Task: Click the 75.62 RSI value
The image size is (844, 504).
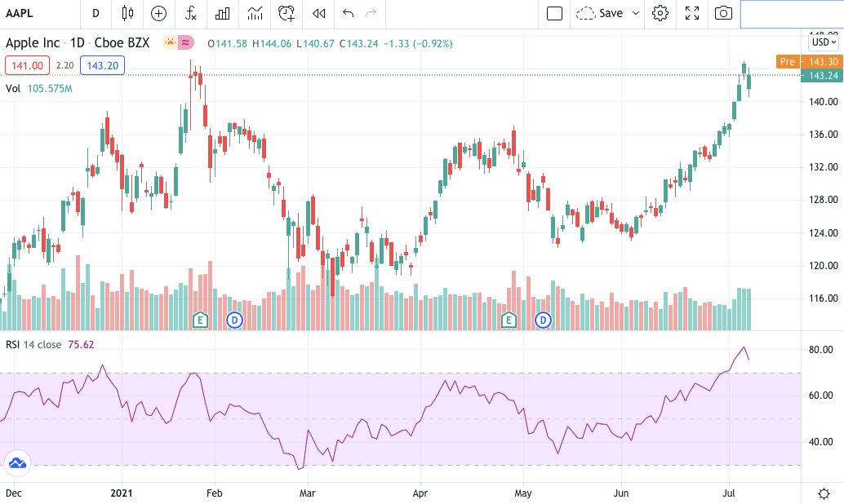Action: coord(82,345)
